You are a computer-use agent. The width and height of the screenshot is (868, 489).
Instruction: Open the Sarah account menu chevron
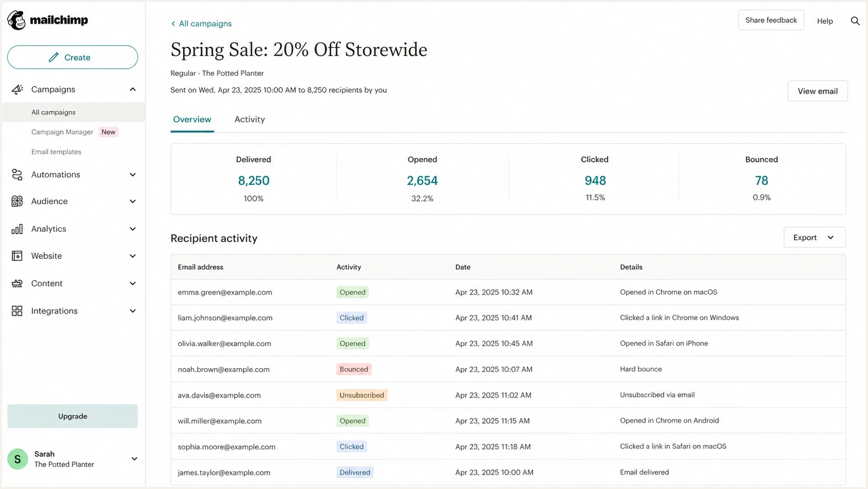pos(134,459)
